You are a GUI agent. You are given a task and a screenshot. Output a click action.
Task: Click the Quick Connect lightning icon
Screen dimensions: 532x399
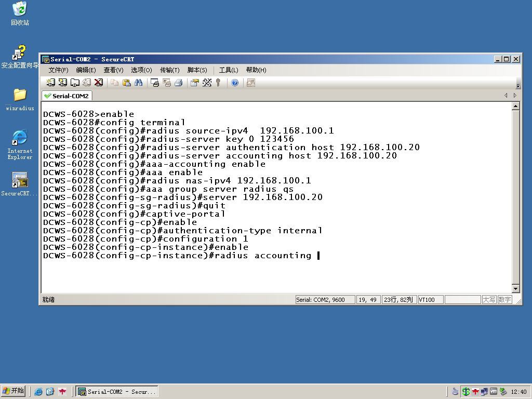[63, 83]
